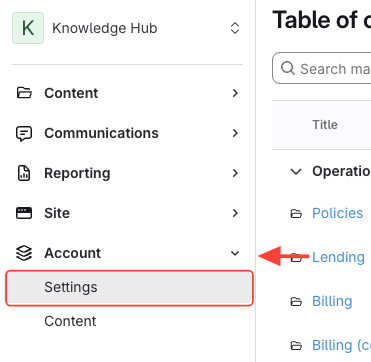Viewport: 371px width, 362px height.
Task: Open the Account menu
Action: [x=72, y=253]
